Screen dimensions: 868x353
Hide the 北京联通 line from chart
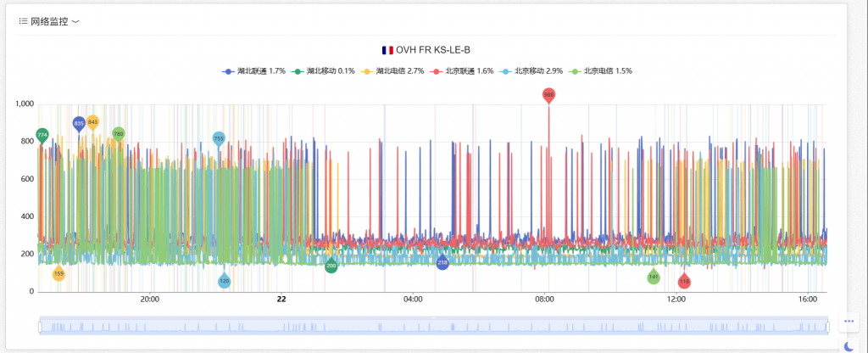click(462, 71)
